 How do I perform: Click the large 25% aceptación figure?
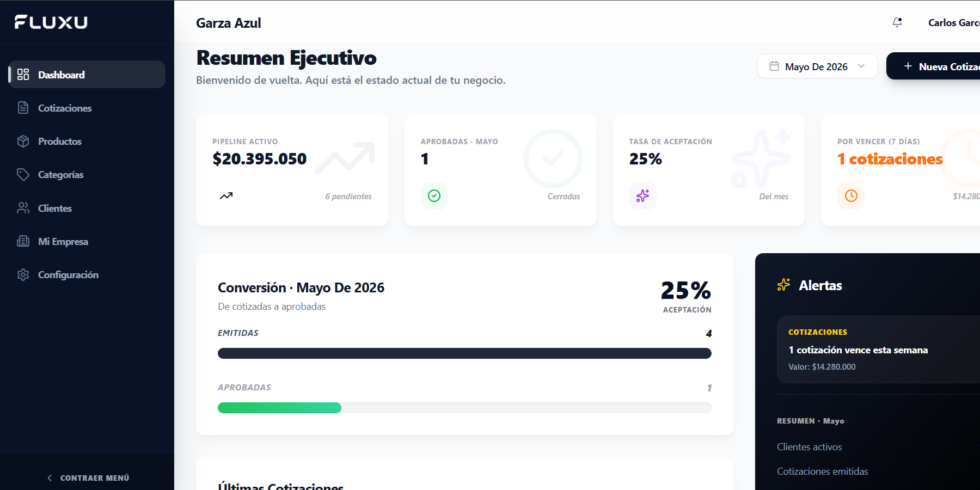tap(686, 290)
